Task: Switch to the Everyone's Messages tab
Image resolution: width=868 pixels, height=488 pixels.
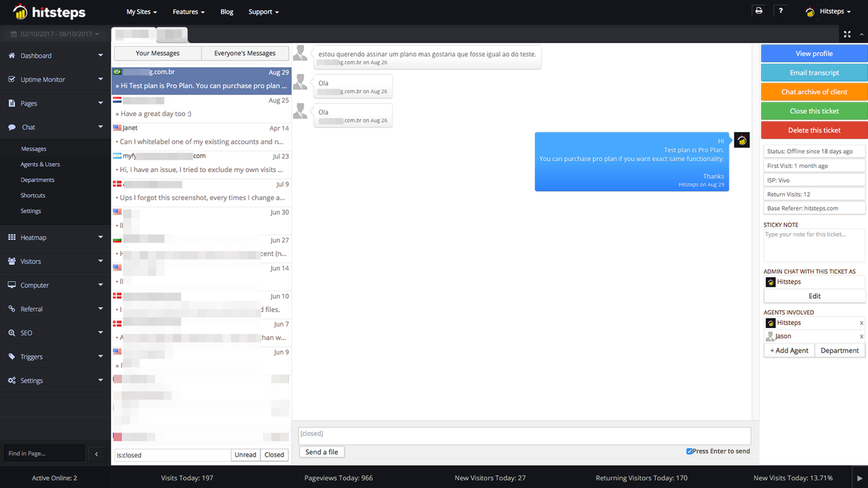Action: (x=245, y=53)
